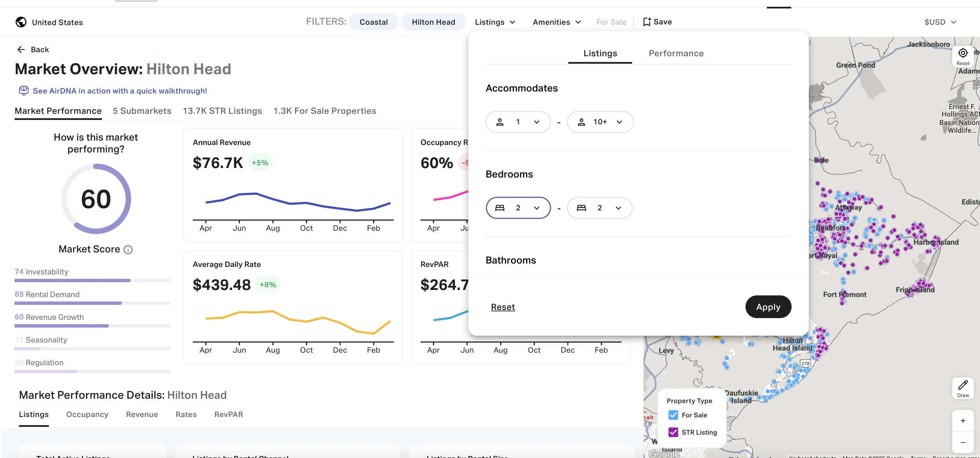Open the 13.7K STR Listings tab

click(x=222, y=111)
